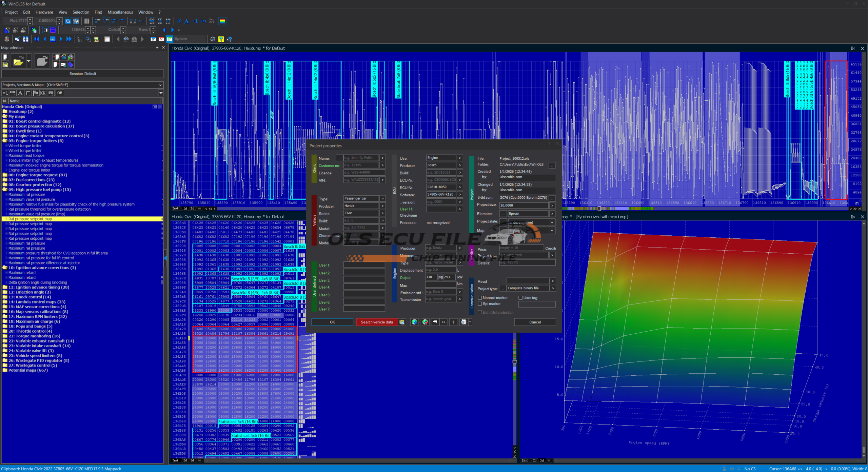
Task: Expand Projects, Versions & Maps dropdown
Action: (x=160, y=85)
